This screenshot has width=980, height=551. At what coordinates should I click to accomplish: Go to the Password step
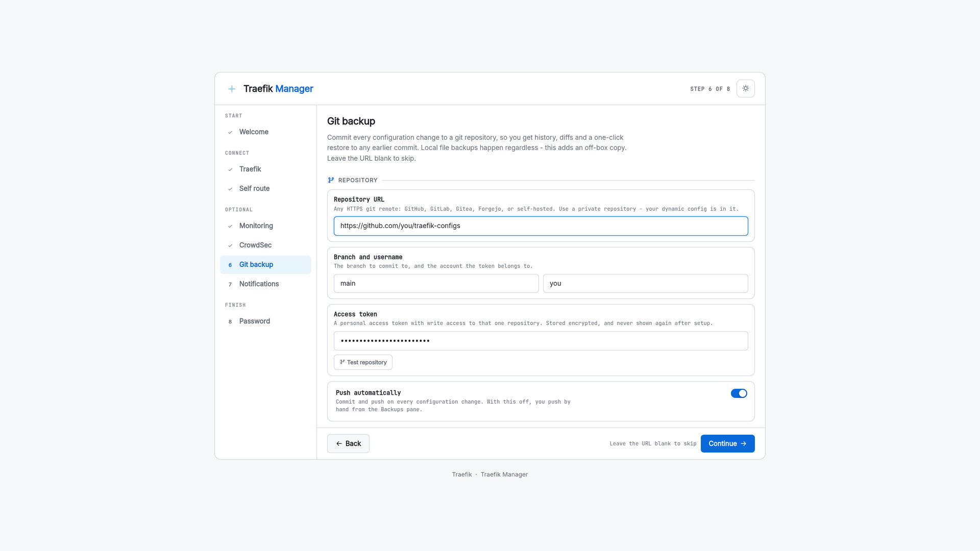[x=265, y=321]
